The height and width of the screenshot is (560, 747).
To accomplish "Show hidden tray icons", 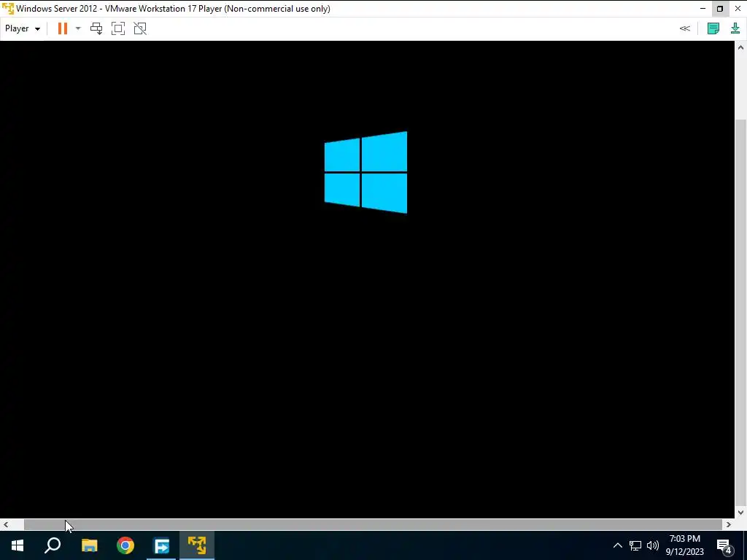I will (617, 545).
